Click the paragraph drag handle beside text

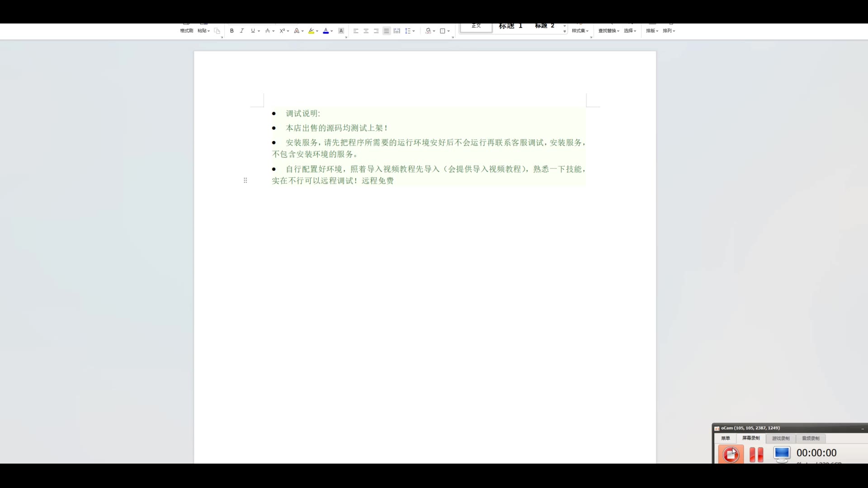click(x=245, y=180)
